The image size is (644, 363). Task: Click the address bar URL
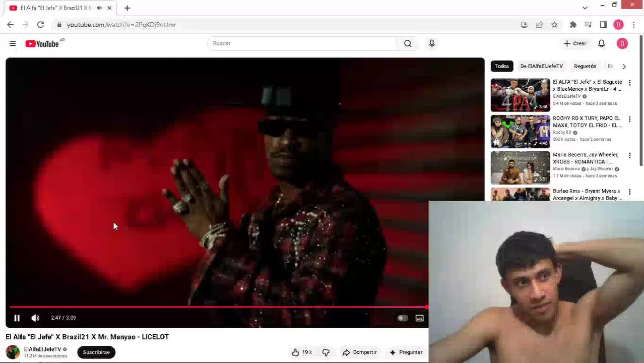121,25
